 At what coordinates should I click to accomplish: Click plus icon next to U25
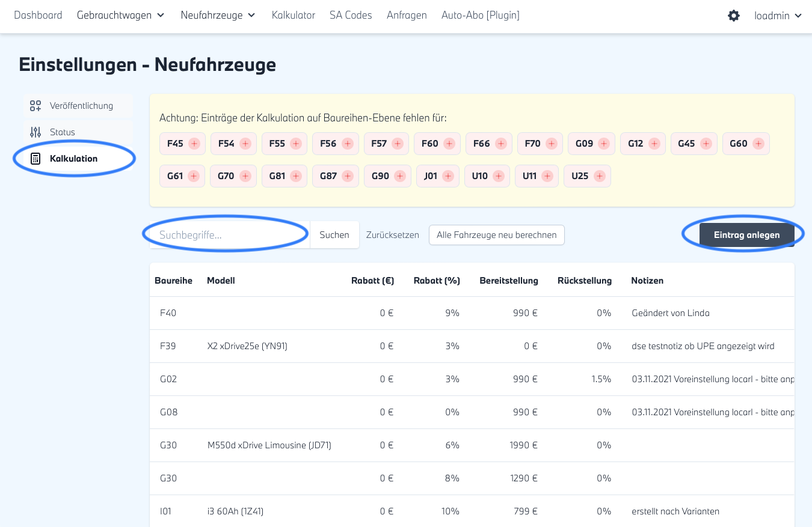pyautogui.click(x=599, y=176)
